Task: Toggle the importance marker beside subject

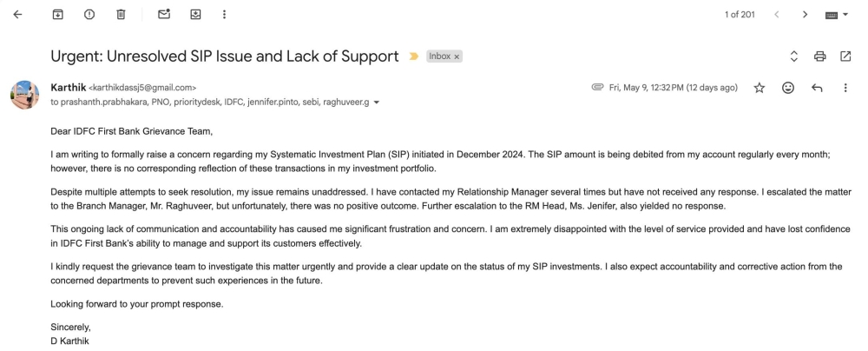Action: tap(414, 56)
